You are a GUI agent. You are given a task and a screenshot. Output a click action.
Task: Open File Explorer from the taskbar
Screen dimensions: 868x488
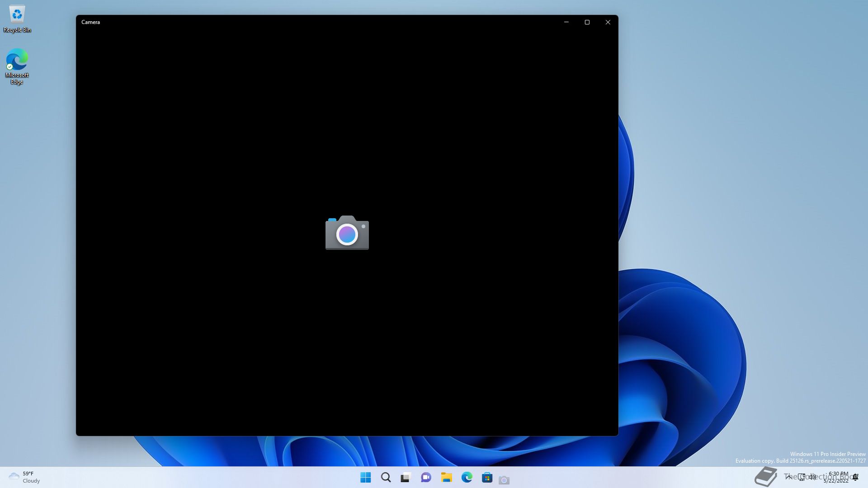click(446, 477)
